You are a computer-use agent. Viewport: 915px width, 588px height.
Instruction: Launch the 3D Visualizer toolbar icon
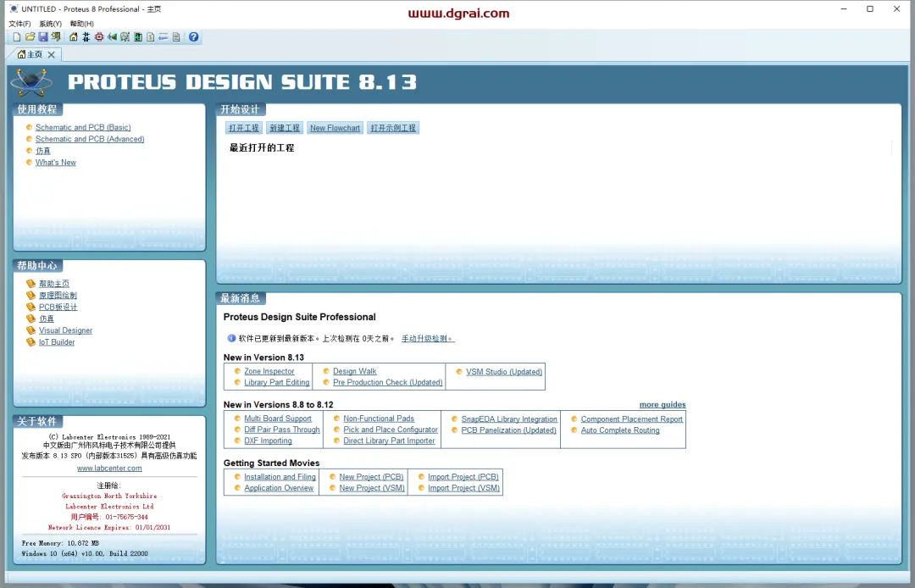pyautogui.click(x=112, y=36)
